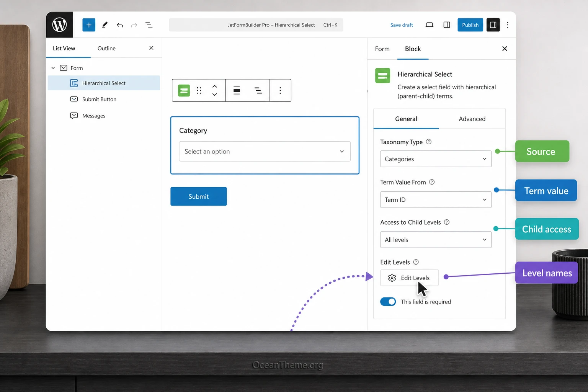Screen dimensions: 588x392
Task: Switch to the Outline tab
Action: click(106, 48)
